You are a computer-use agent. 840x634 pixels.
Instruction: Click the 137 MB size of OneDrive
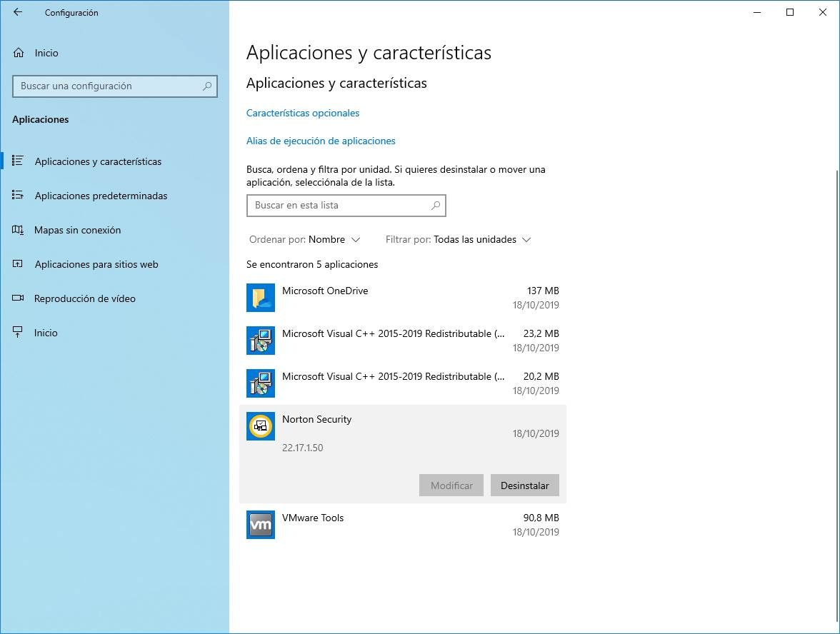tap(543, 291)
